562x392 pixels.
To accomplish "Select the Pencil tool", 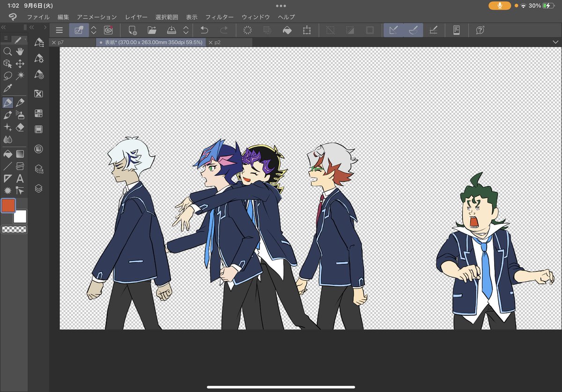I will coord(20,102).
